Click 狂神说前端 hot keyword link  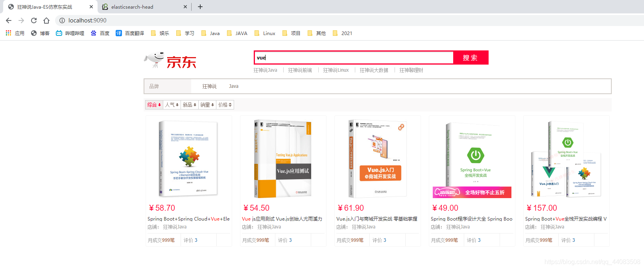[300, 70]
